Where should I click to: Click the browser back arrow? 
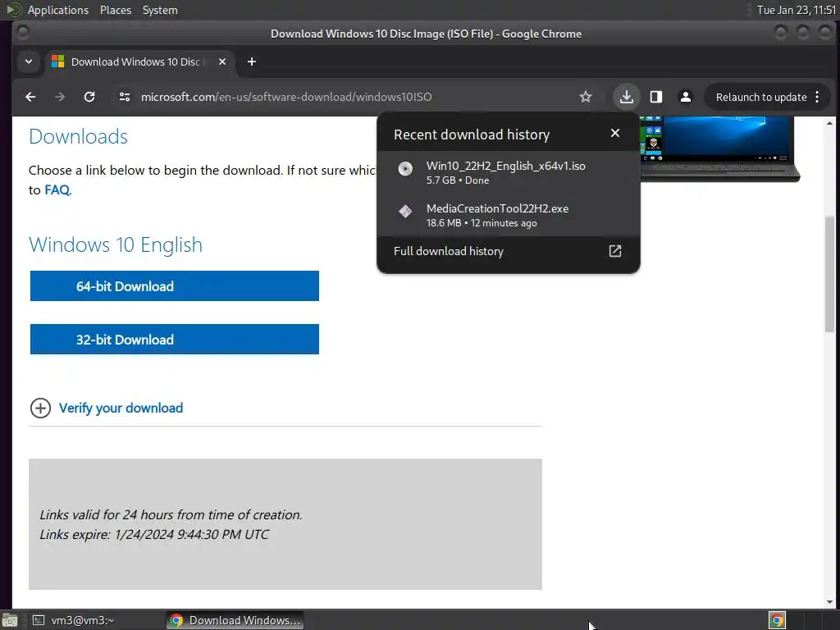[x=30, y=97]
